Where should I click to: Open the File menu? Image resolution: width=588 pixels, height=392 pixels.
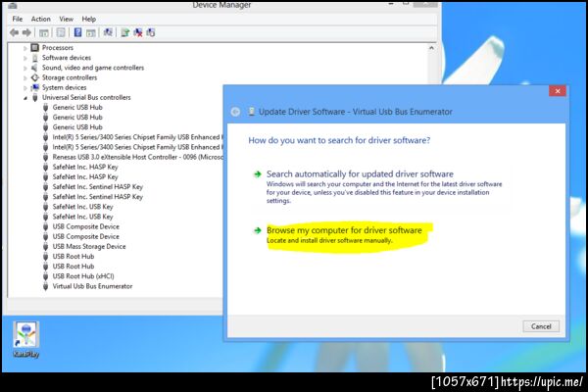(x=18, y=19)
